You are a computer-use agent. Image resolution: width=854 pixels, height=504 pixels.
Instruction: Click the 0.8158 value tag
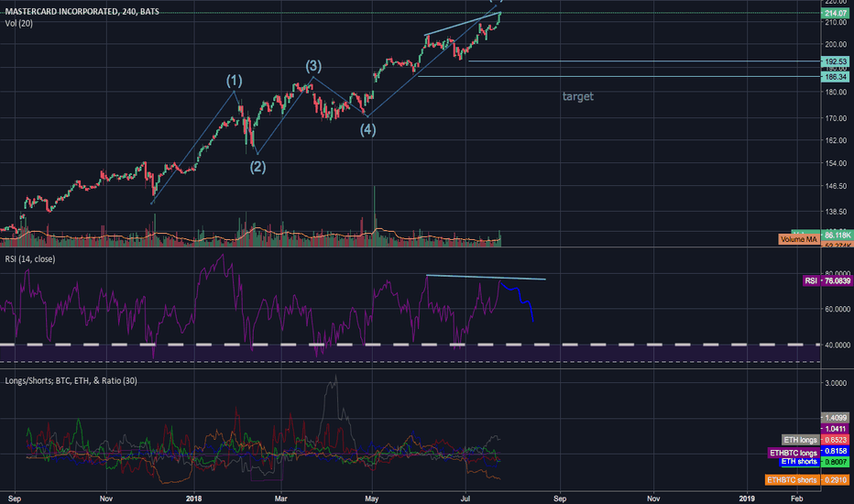pyautogui.click(x=835, y=451)
